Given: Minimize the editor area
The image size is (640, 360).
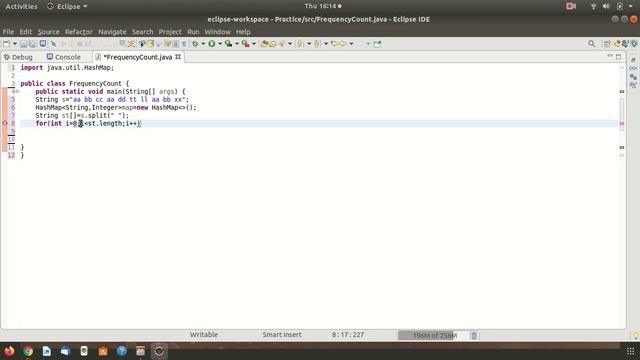Looking at the screenshot, I should [610, 56].
